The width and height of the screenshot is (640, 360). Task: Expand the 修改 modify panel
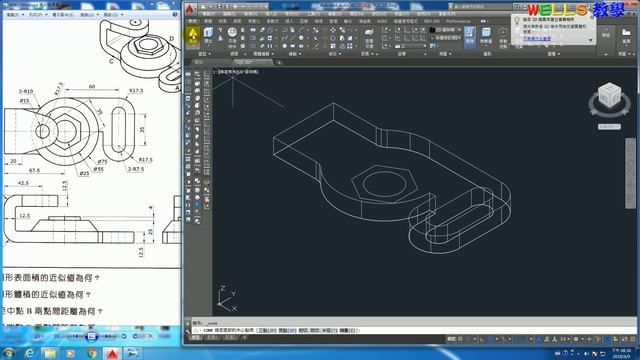click(335, 54)
